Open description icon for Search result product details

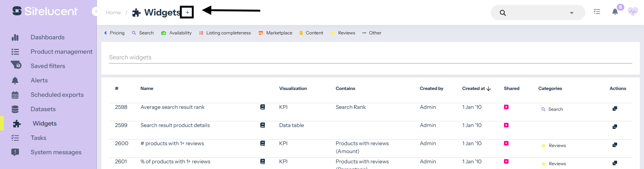point(263,125)
